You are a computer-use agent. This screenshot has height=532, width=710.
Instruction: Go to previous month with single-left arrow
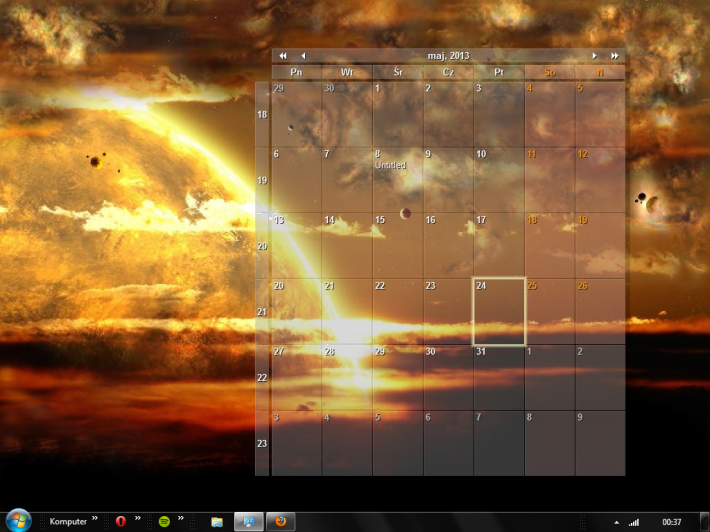coord(303,56)
